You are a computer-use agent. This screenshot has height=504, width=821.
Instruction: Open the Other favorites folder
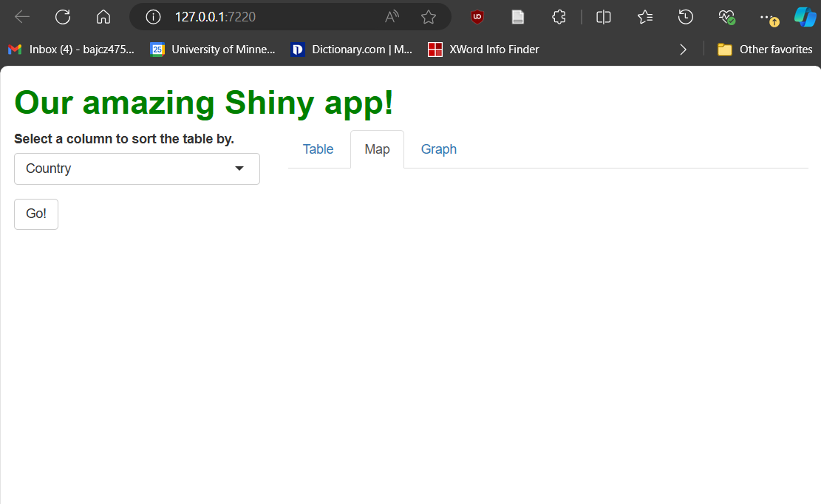(x=765, y=50)
